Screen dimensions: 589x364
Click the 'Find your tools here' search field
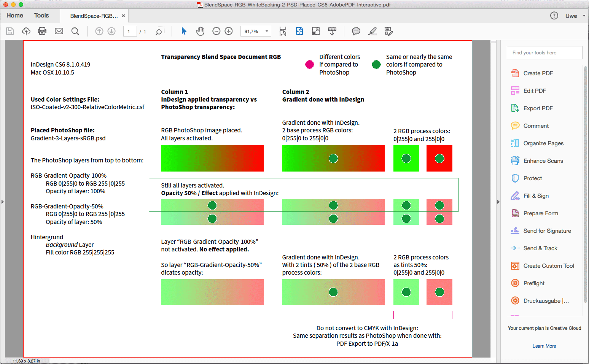point(544,53)
